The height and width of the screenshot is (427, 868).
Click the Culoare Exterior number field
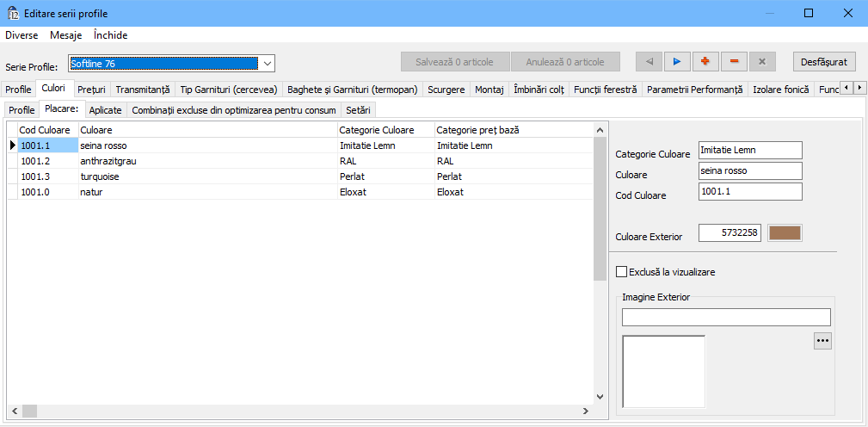click(729, 233)
